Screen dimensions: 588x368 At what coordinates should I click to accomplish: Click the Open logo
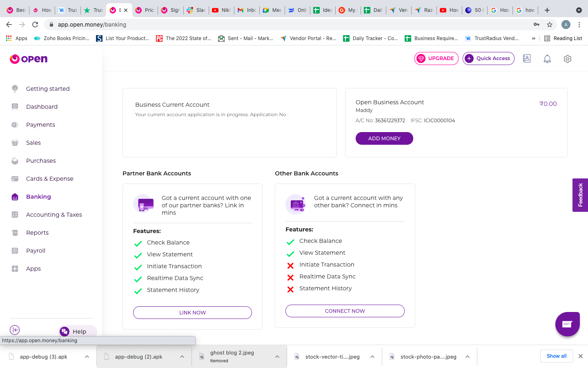pos(29,59)
